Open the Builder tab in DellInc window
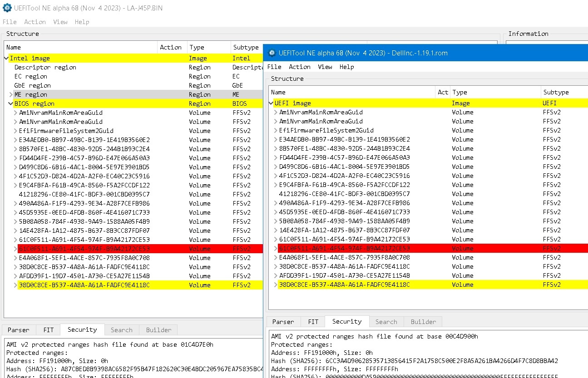The image size is (588, 378). (x=423, y=322)
